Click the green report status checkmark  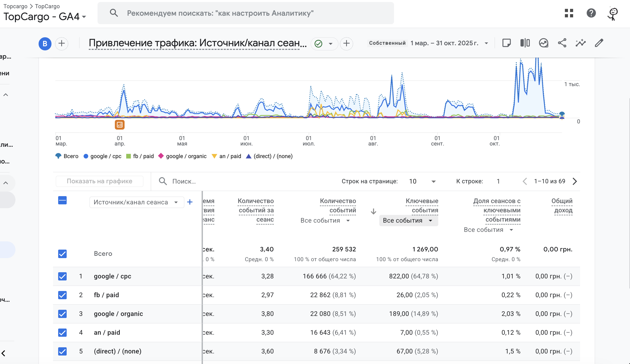tap(318, 43)
